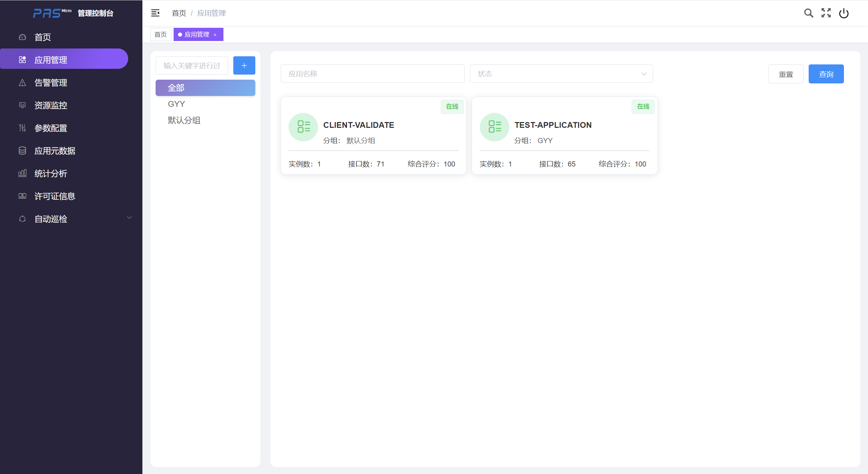Focus the 应用名称 input field
Viewport: 868px width, 474px height.
tap(372, 74)
